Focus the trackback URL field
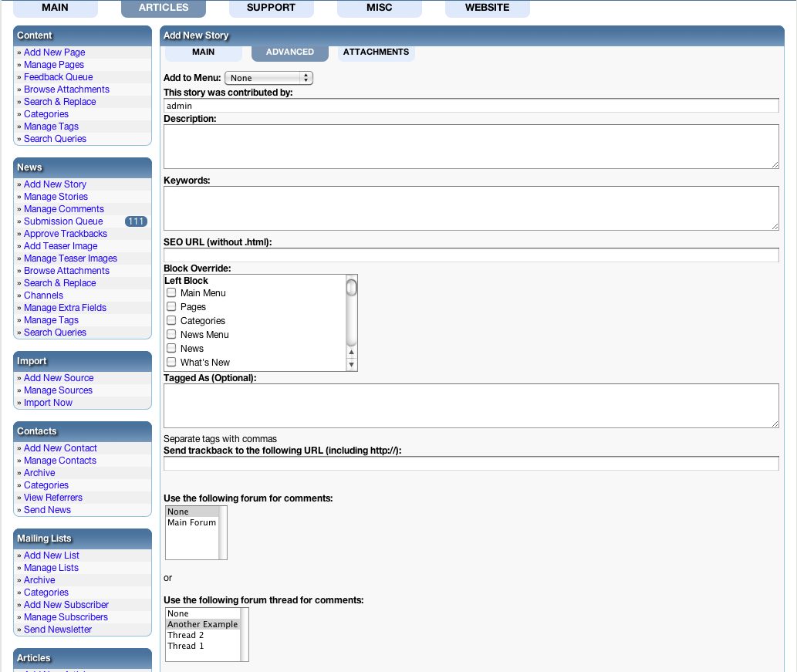The width and height of the screenshot is (797, 672). tap(471, 463)
